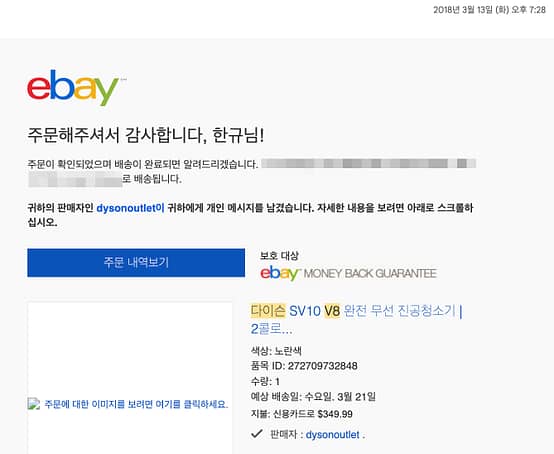554x454 pixels.
Task: Open the 다이슨 SV10 V8 product title link
Action: tap(356, 320)
